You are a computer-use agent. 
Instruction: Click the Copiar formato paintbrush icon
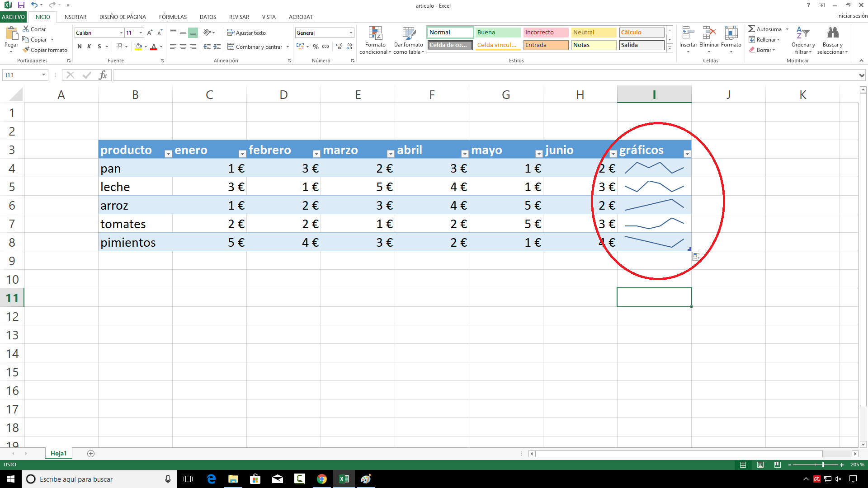coord(26,50)
